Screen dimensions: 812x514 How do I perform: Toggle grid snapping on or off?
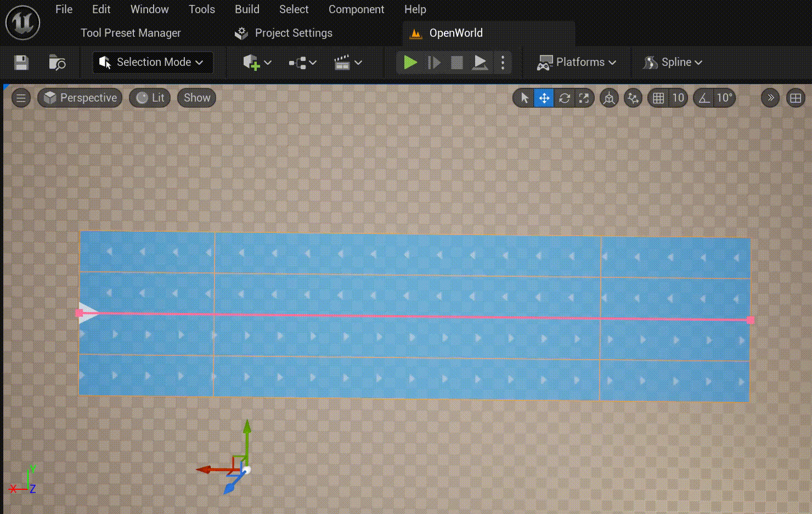point(658,98)
